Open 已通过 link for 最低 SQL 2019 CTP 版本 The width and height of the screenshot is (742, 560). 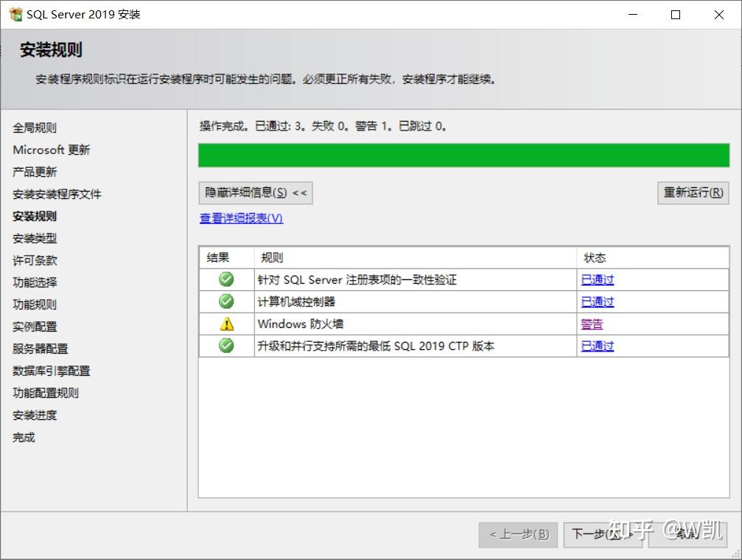click(x=597, y=346)
